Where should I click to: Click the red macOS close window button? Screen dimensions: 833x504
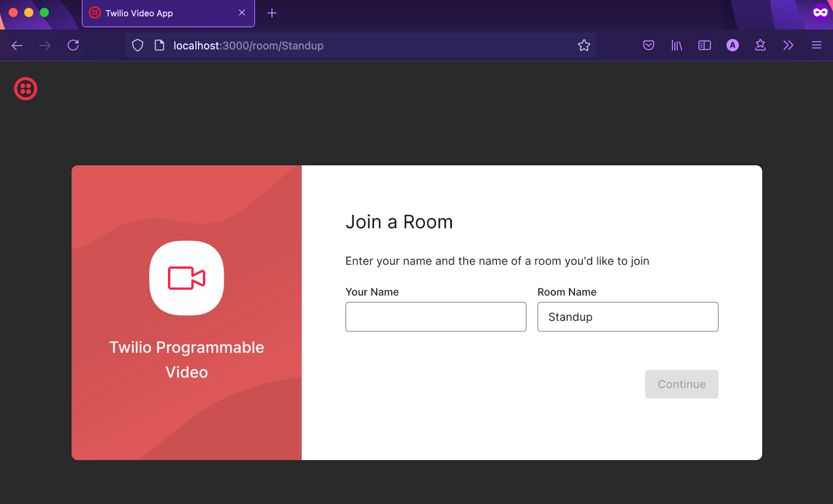pos(14,12)
